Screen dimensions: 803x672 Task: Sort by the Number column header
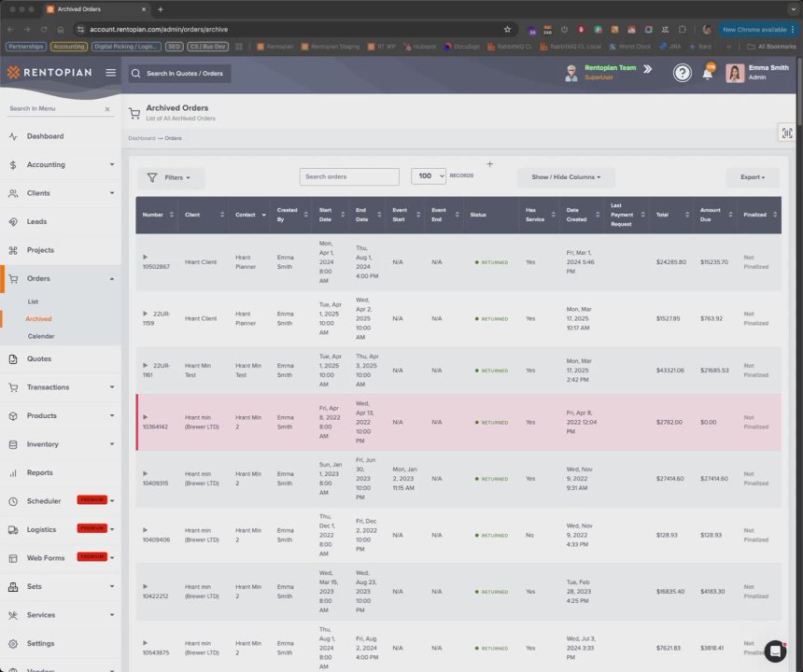coord(157,215)
